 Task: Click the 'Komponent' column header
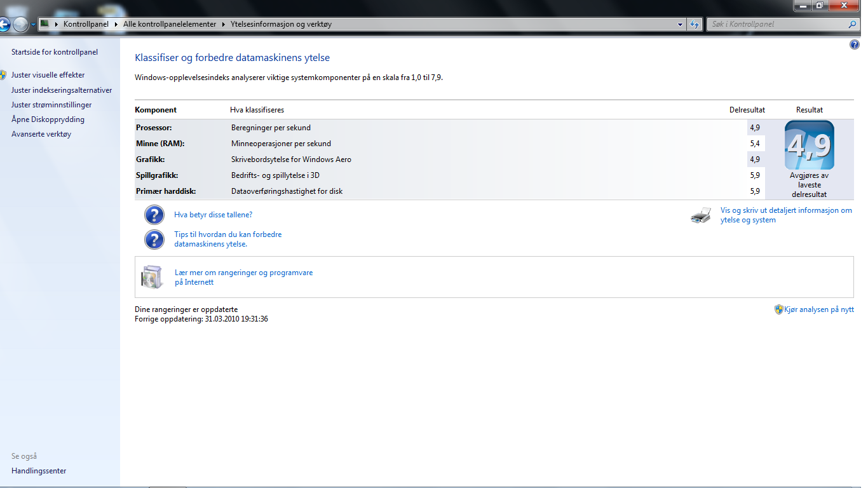point(156,110)
